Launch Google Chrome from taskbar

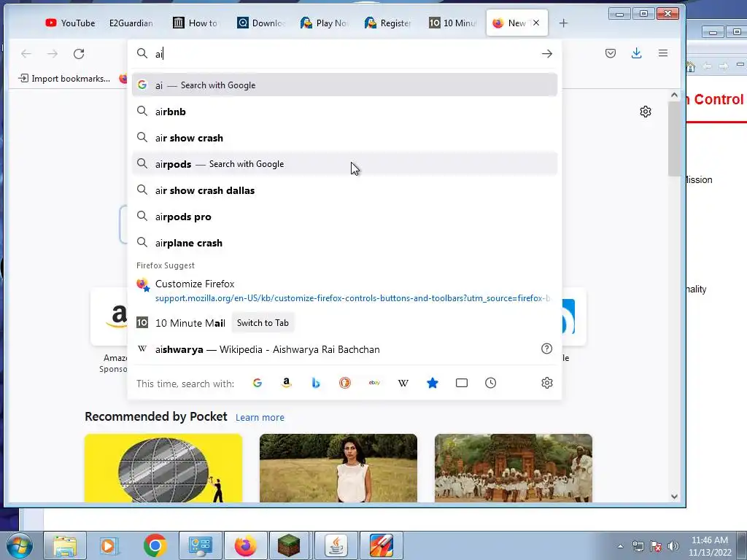pos(155,545)
